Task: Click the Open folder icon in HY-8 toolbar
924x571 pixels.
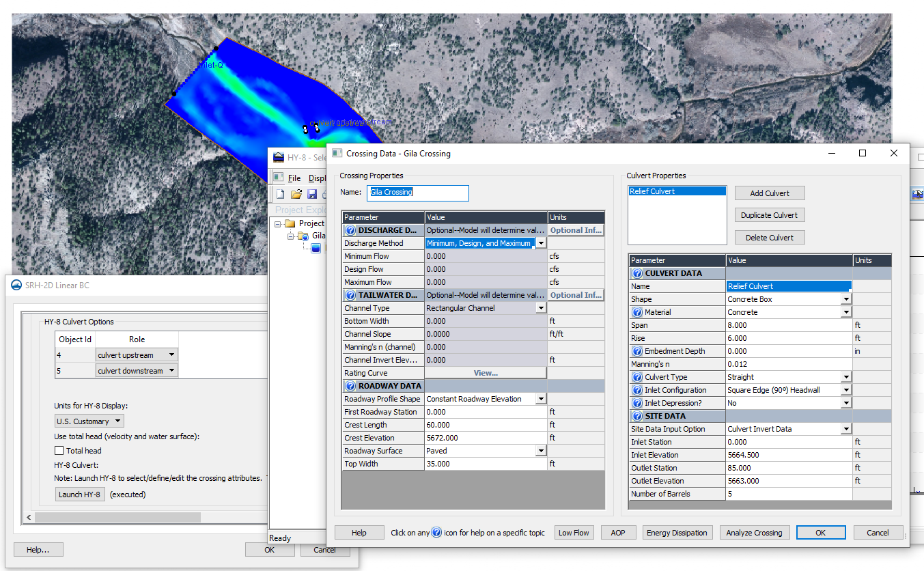Action: tap(296, 195)
